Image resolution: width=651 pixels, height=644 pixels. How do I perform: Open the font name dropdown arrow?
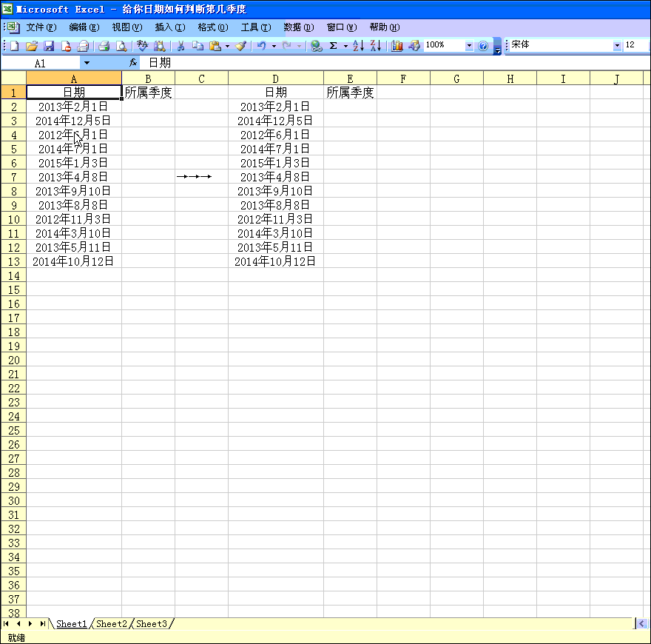(617, 46)
